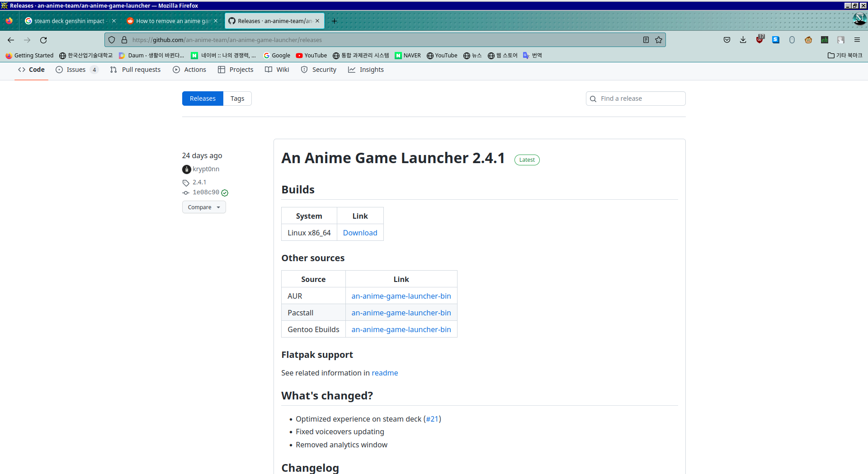Screen dimensions: 868x474
Task: Open commit 1e08c90
Action: (206, 192)
